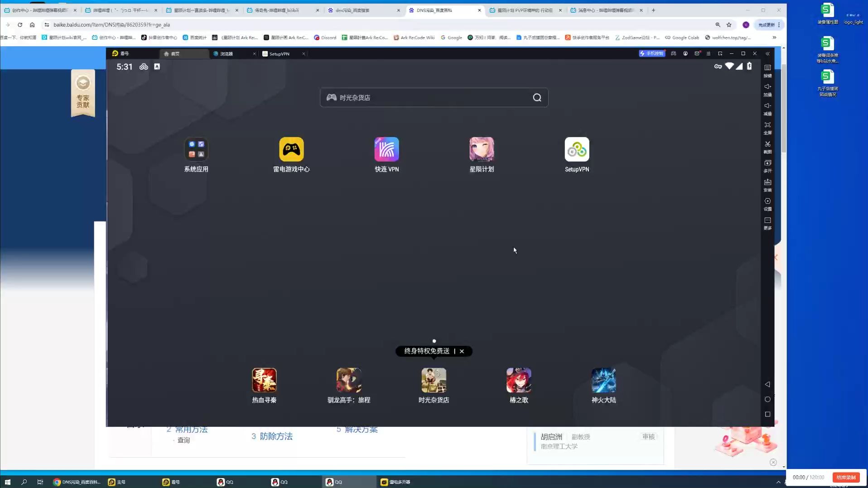Open emulator 设置 settings
The image size is (868, 488).
[767, 204]
